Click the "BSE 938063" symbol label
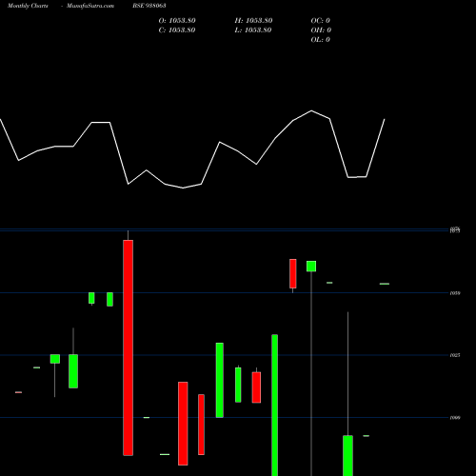Screen dimensions: 476x476 click(149, 6)
